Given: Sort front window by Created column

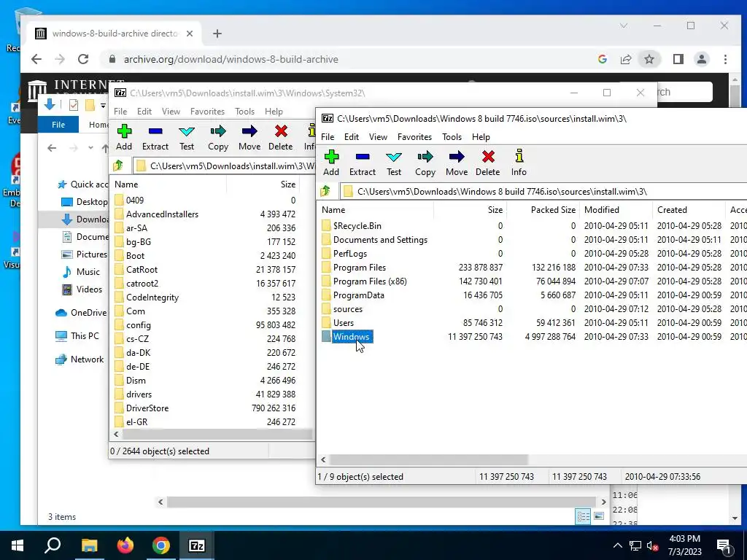Looking at the screenshot, I should coord(689,209).
